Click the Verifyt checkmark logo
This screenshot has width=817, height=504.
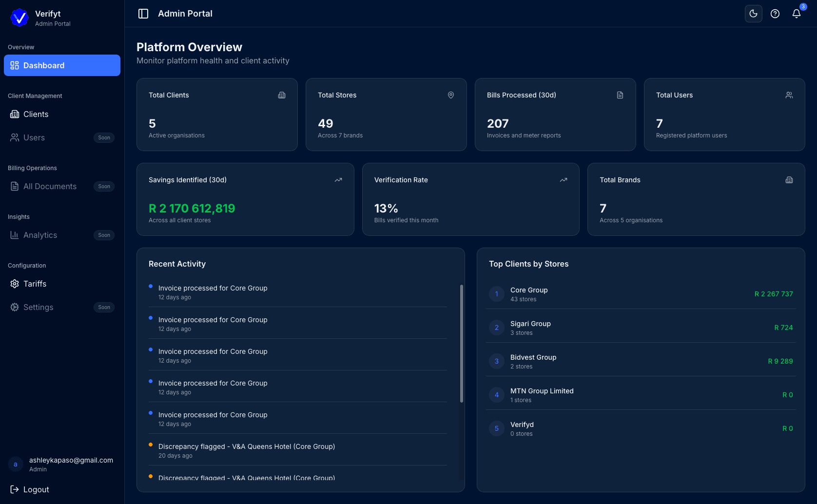pos(19,18)
